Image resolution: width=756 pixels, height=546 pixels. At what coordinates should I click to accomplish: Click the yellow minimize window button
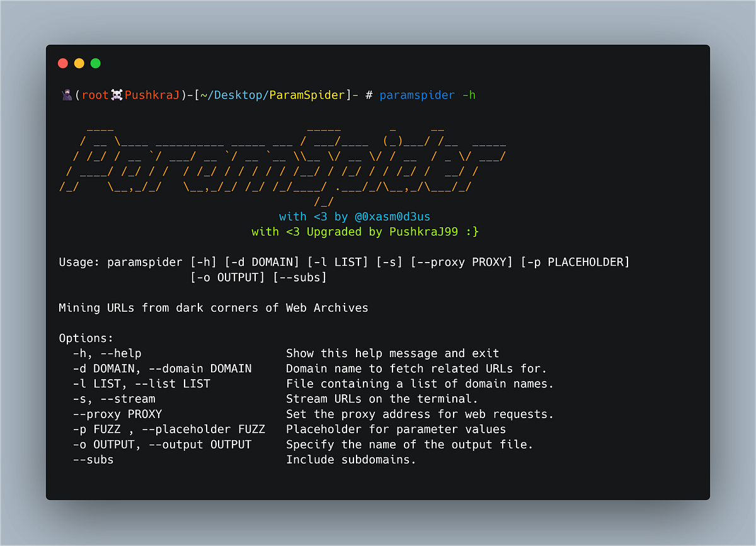79,63
